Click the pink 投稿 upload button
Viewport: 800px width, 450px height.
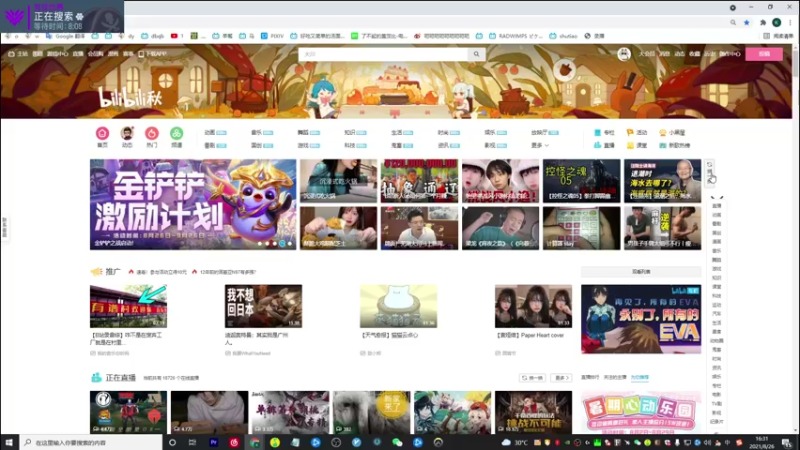(x=764, y=54)
